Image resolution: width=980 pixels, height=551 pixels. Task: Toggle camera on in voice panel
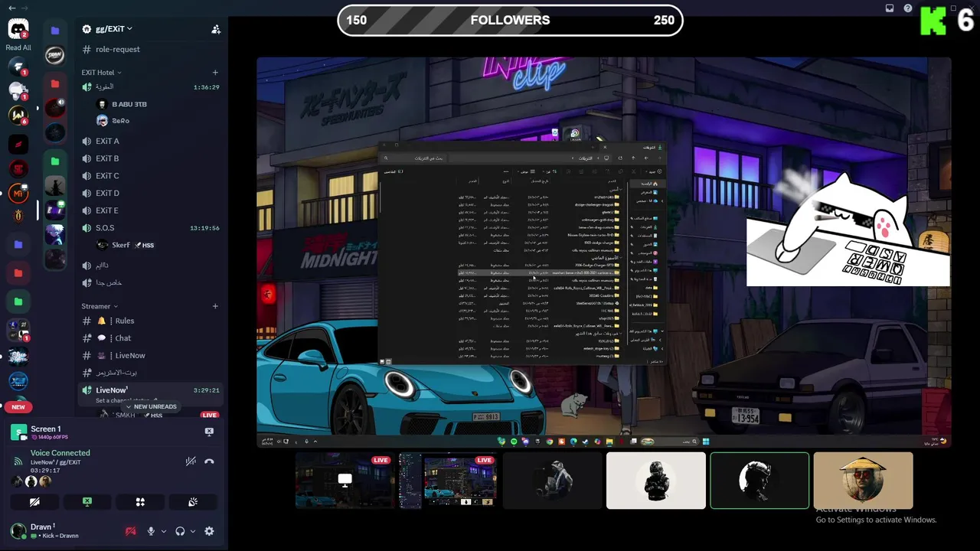[x=34, y=502]
